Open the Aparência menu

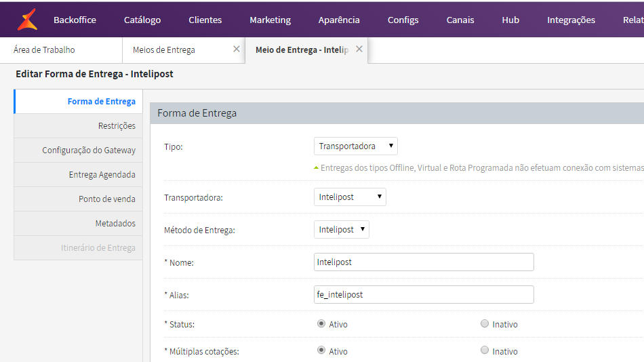tap(339, 20)
